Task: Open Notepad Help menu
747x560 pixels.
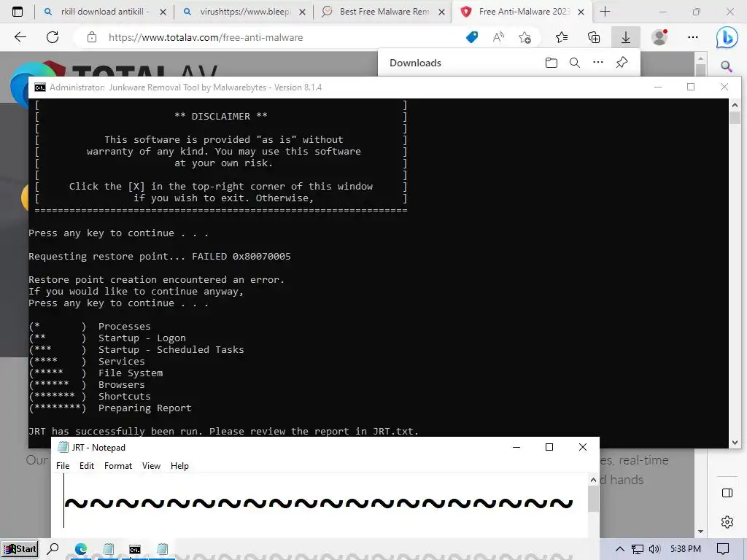Action: 179,466
